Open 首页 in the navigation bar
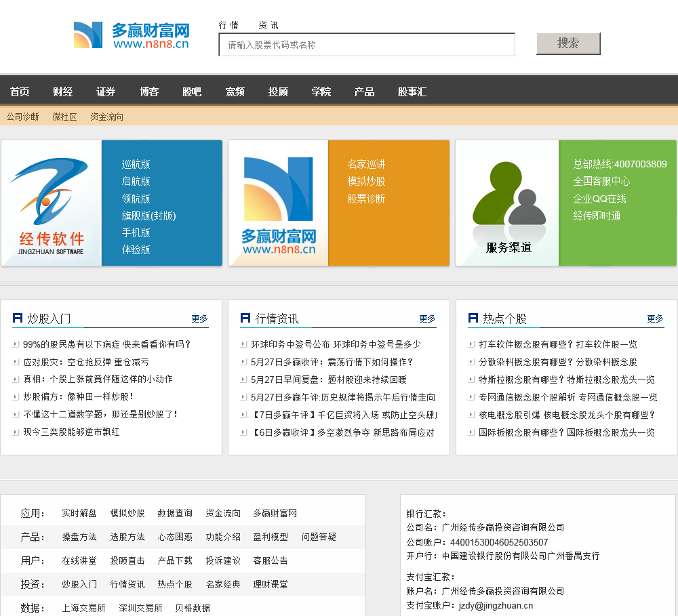This screenshot has height=616, width=678. coord(20,91)
